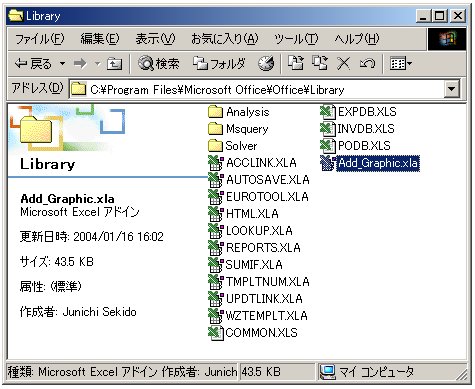475x389 pixels.
Task: Open the 検索 search pane
Action: pyautogui.click(x=159, y=63)
